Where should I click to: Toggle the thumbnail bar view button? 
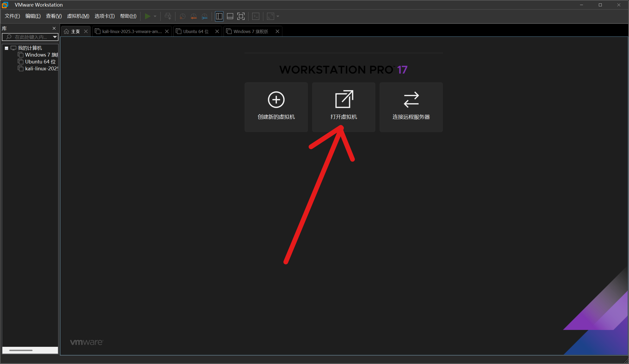coord(230,16)
